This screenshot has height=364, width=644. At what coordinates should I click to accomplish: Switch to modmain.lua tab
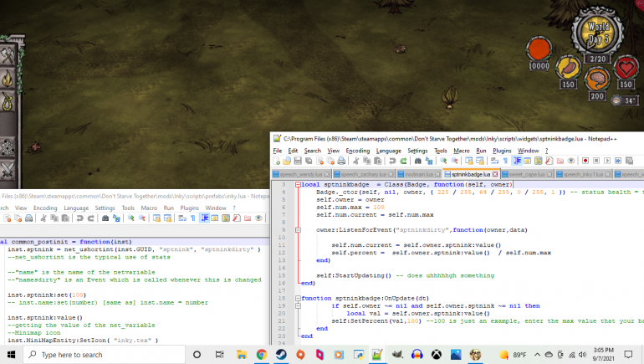point(418,174)
